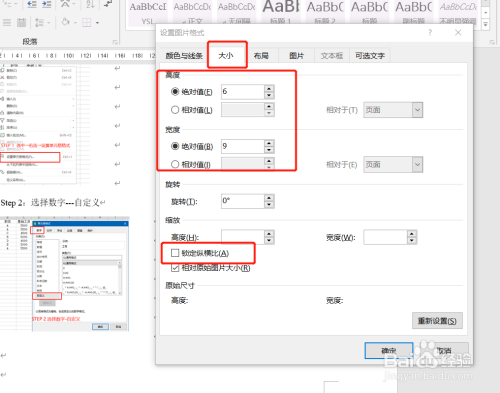Click the 确定 button

[389, 351]
